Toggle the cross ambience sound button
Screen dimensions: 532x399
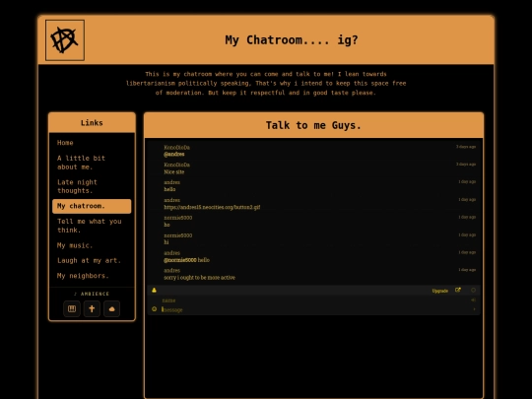(92, 308)
